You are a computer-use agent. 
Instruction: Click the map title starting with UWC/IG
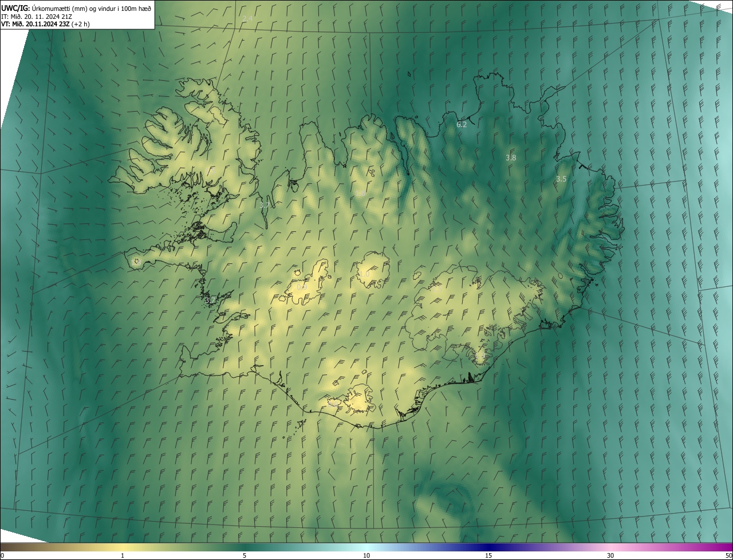coord(76,8)
